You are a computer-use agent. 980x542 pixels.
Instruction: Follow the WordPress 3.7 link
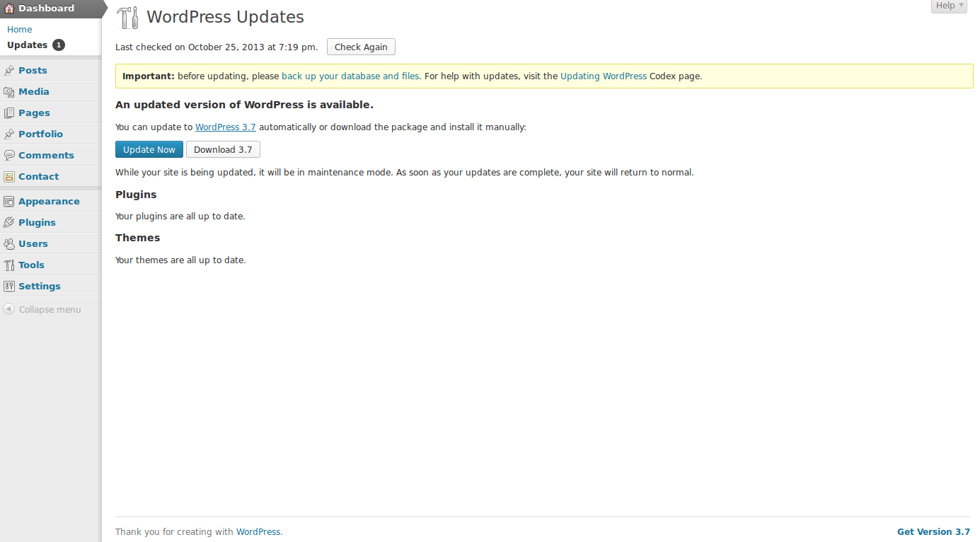226,127
